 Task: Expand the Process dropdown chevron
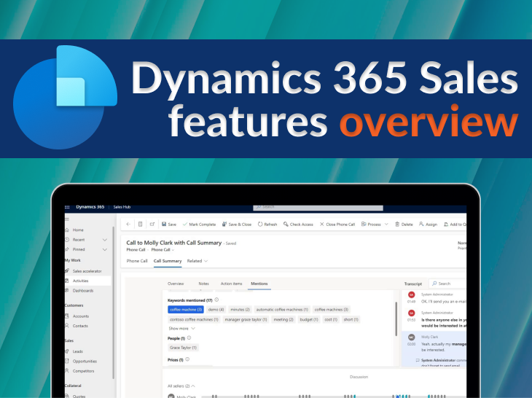(386, 225)
